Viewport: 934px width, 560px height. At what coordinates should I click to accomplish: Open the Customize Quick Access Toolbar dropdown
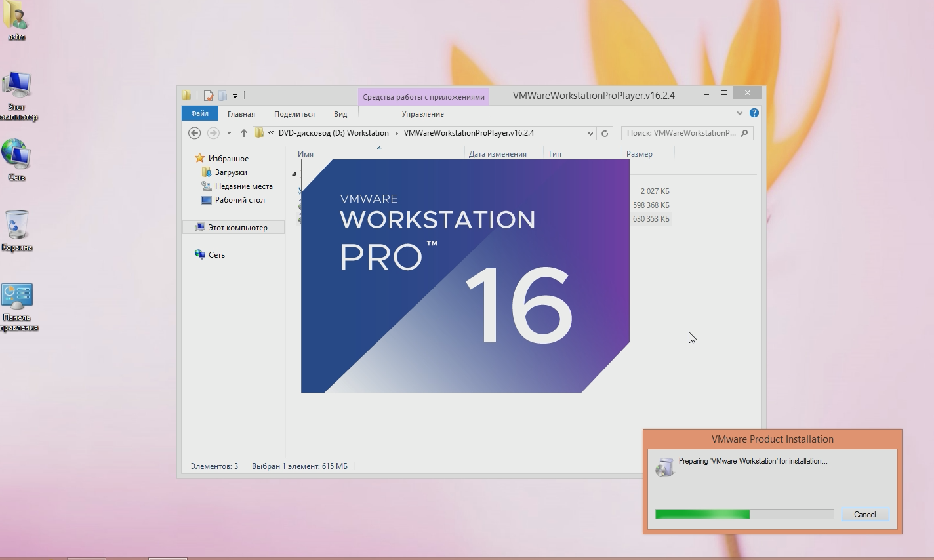pos(235,96)
